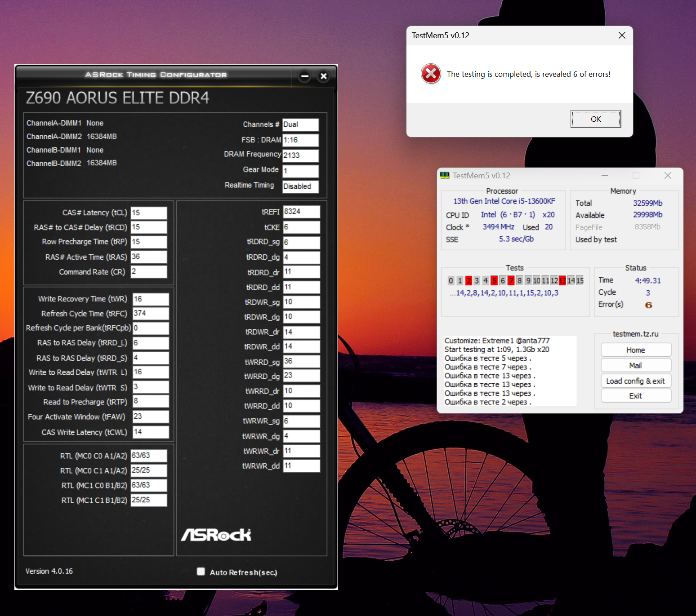696x616 pixels.
Task: Click the FSB : DRAM ratio field
Action: point(300,140)
